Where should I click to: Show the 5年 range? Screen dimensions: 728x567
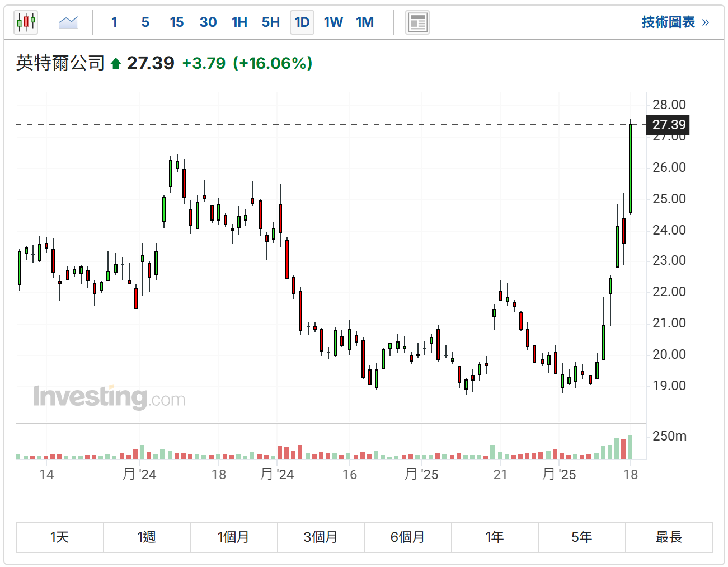582,537
